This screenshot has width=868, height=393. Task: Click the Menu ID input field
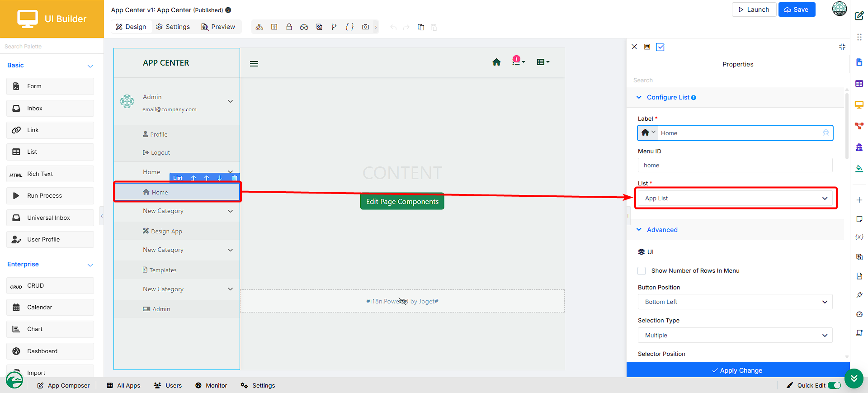[x=735, y=165]
